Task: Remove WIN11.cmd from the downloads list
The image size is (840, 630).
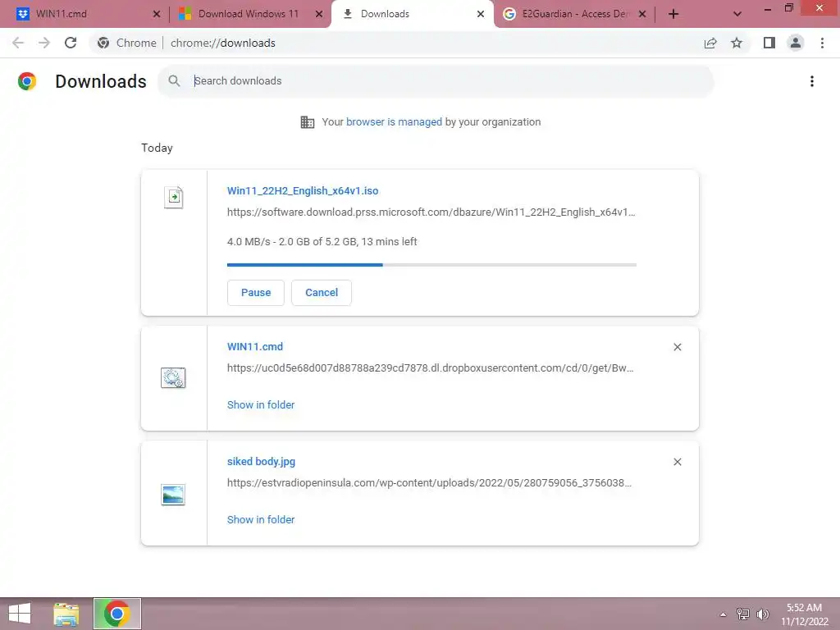Action: [677, 347]
